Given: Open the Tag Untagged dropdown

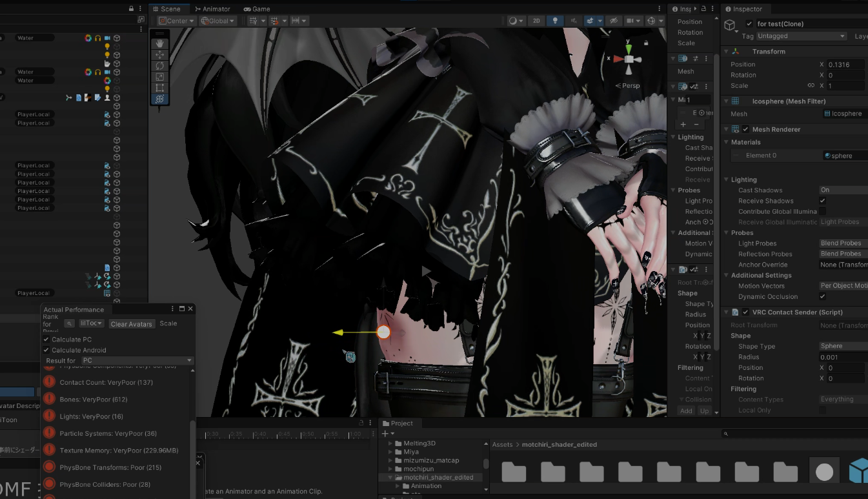Looking at the screenshot, I should tap(801, 36).
